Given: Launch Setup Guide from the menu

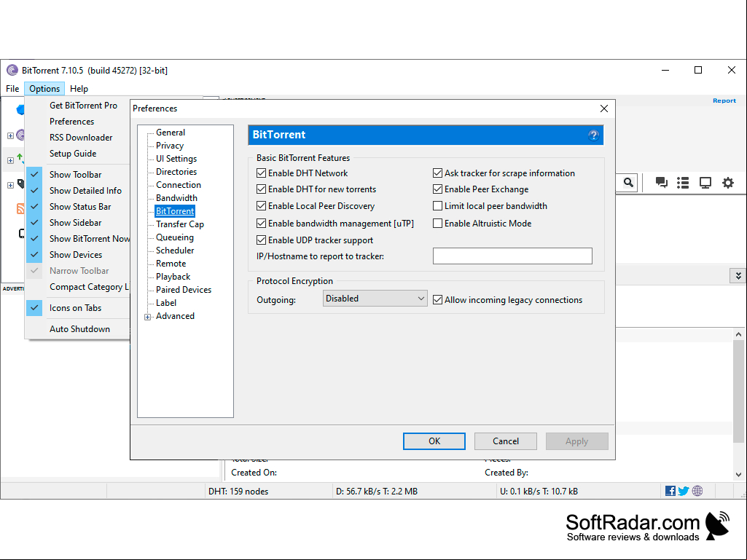Looking at the screenshot, I should point(73,154).
